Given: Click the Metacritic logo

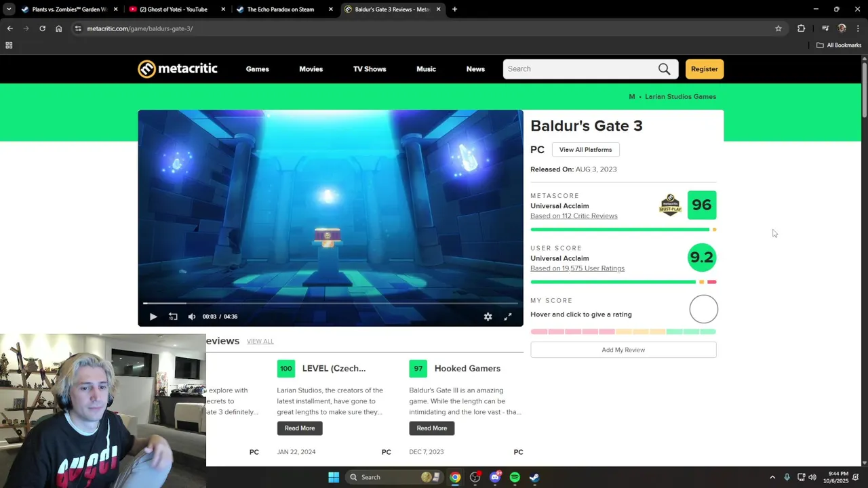Looking at the screenshot, I should 178,69.
